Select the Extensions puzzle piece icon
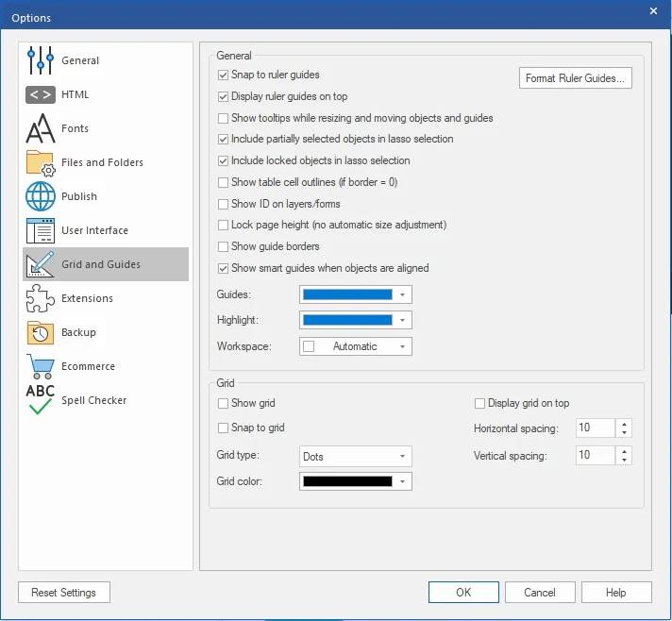Viewport: 672px width, 621px height. (x=41, y=298)
